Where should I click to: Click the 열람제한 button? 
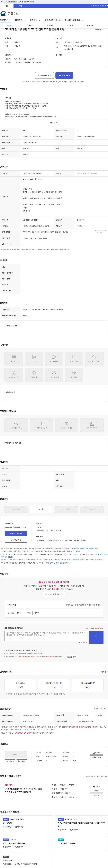click(22, 761)
